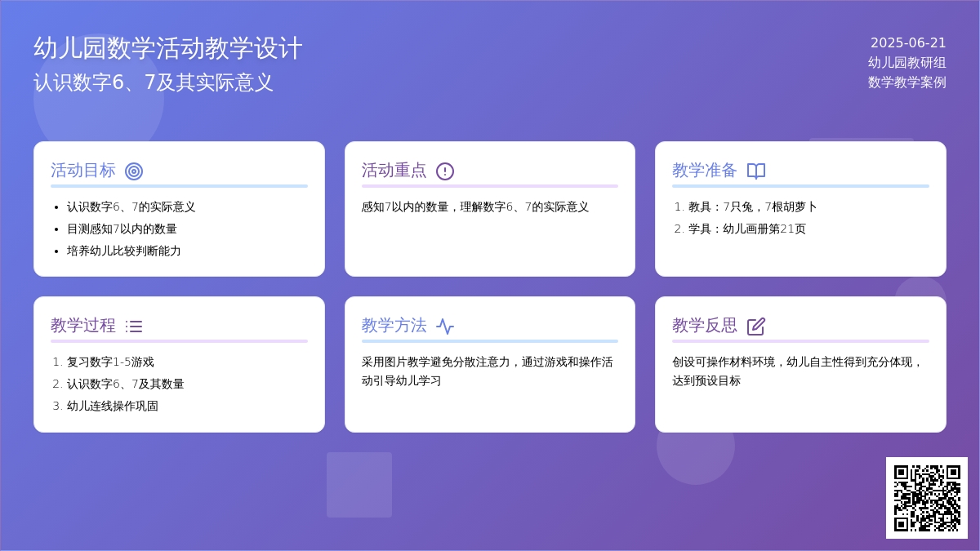The width and height of the screenshot is (980, 551).
Task: Click the text 数学教学案例
Action: [907, 82]
